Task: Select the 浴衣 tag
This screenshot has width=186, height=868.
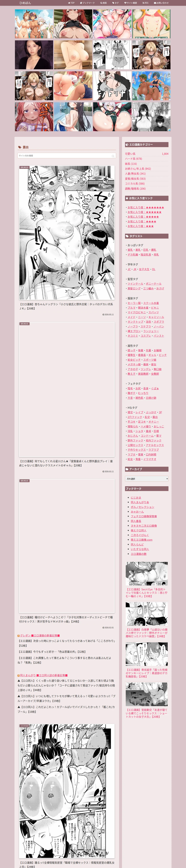Action: click(148, 322)
